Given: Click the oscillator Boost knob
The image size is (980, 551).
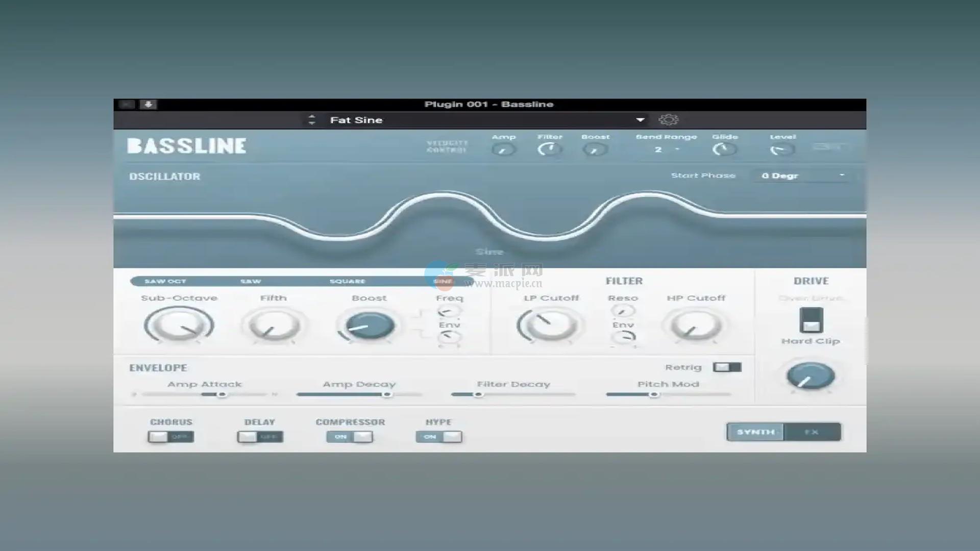Looking at the screenshot, I should click(x=370, y=326).
